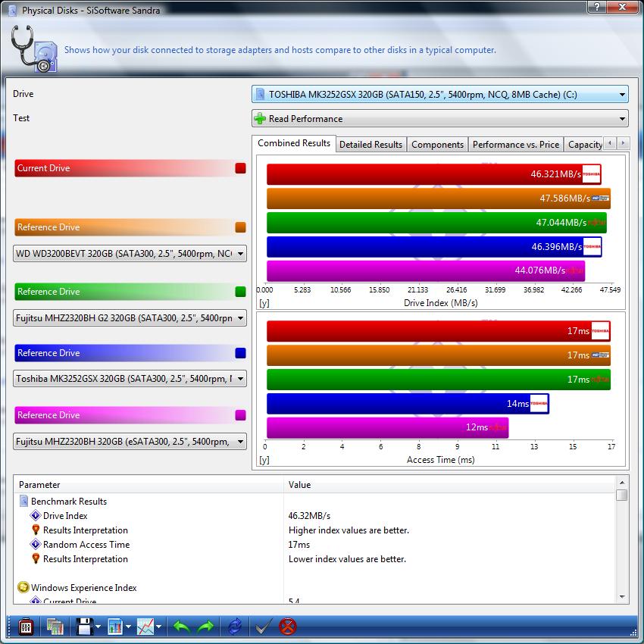Open the Test dropdown showing Read Performance

pyautogui.click(x=440, y=119)
